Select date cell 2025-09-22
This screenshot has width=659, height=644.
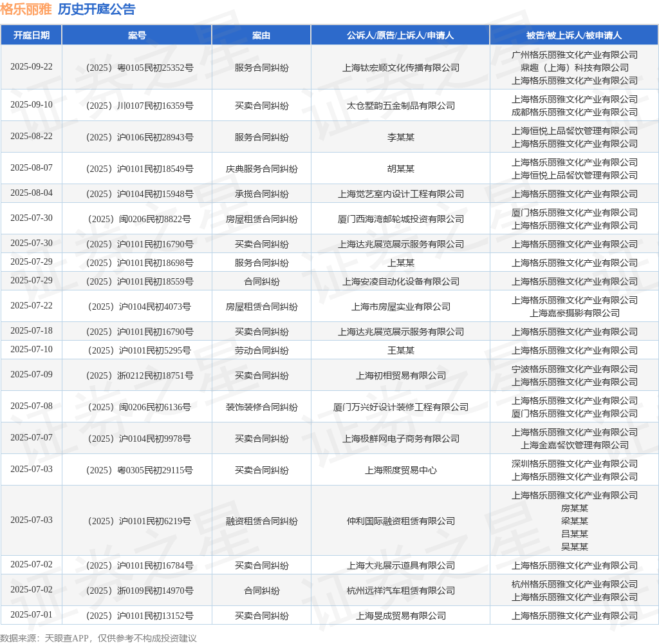tap(32, 67)
